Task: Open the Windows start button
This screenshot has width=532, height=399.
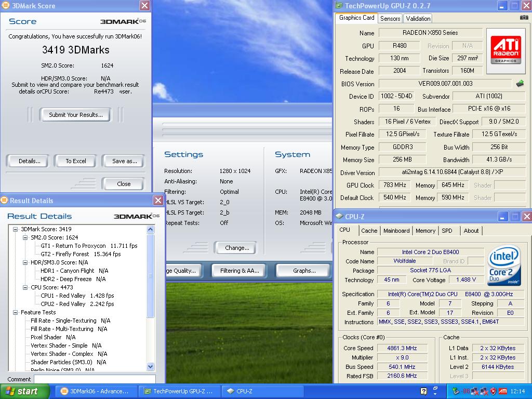Action: [x=25, y=392]
